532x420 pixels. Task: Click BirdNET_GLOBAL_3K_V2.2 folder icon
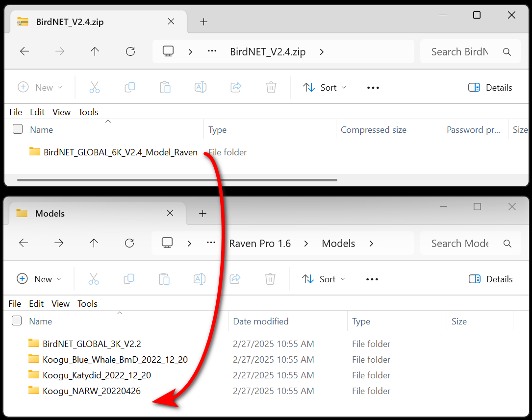pyautogui.click(x=34, y=343)
